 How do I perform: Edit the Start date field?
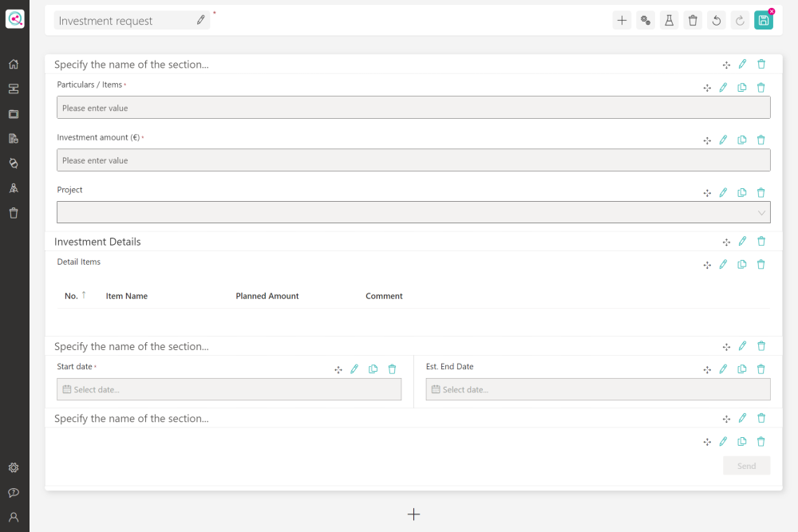[354, 369]
